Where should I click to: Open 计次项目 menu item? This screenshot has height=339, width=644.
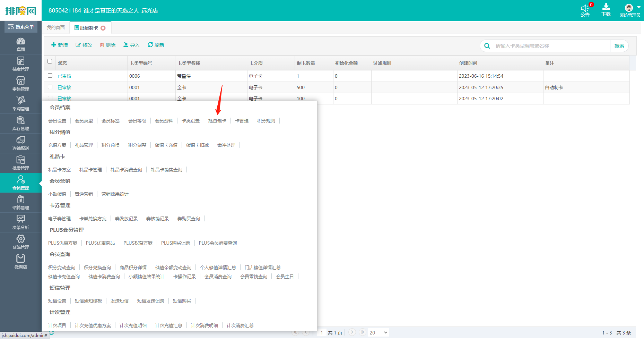(x=57, y=325)
